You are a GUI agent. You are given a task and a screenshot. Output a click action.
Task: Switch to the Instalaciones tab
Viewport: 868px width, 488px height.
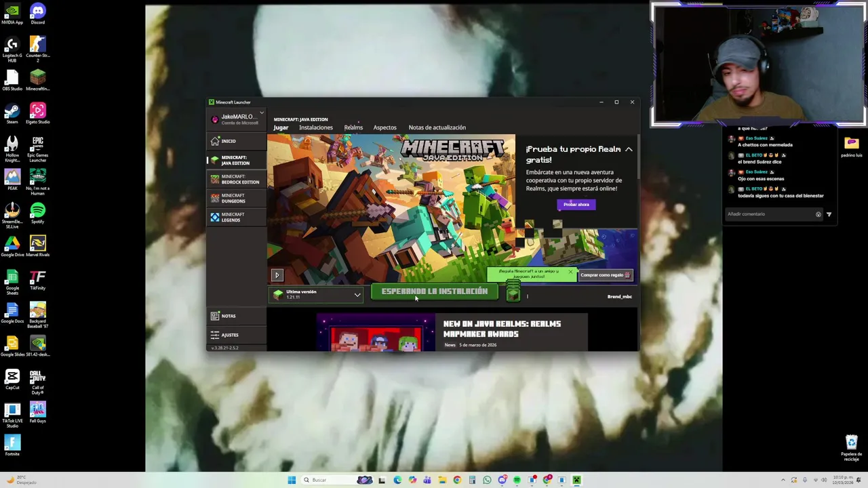[x=316, y=127]
